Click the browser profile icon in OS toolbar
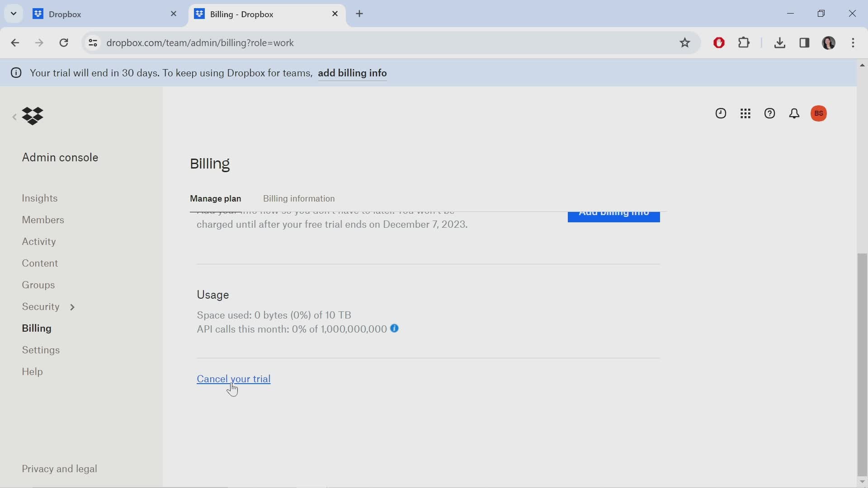Viewport: 868px width, 488px height. point(829,42)
